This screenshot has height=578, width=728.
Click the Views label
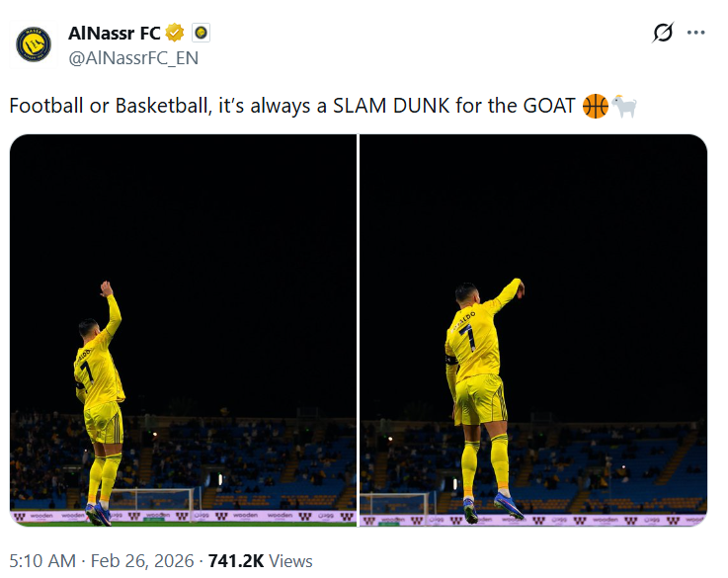pos(290,561)
